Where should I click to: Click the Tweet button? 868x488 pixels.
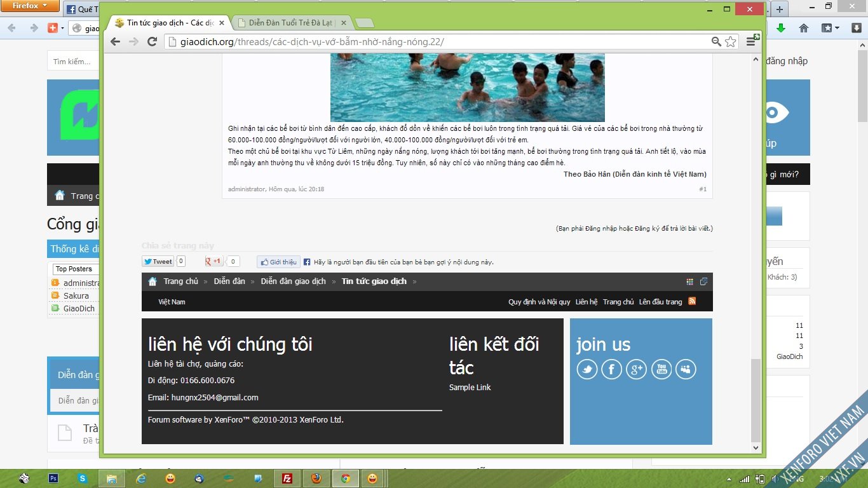point(158,261)
